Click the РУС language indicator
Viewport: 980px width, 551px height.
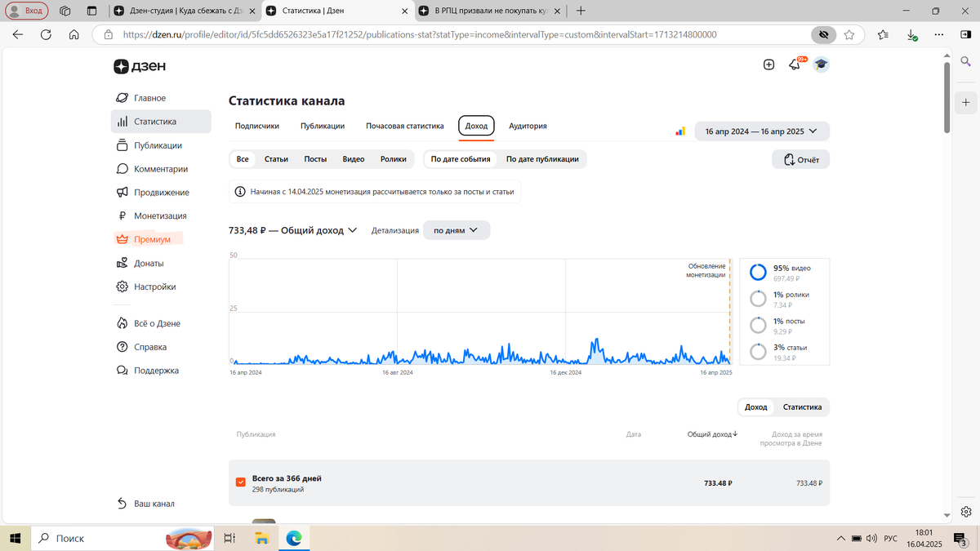click(x=891, y=539)
